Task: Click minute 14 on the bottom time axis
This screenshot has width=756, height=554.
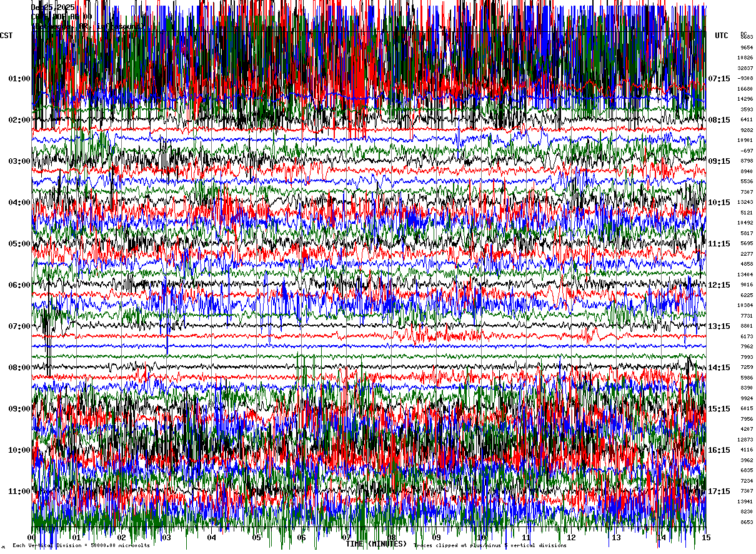Action: click(x=661, y=538)
